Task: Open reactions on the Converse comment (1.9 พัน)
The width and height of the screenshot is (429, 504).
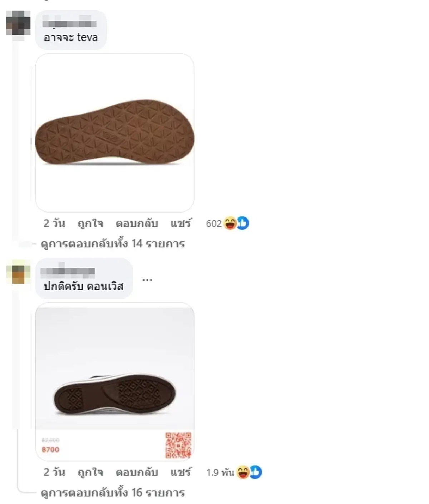Action: point(234,472)
